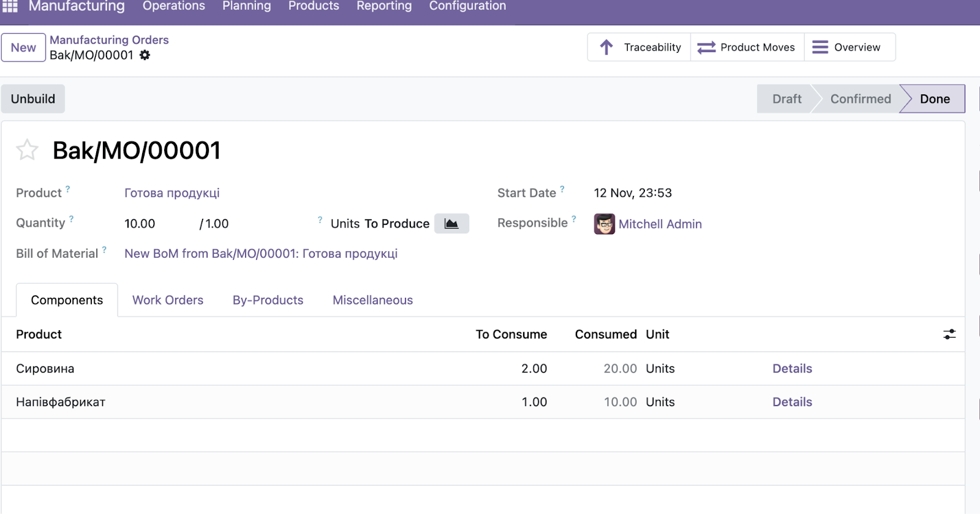The width and height of the screenshot is (980, 514).
Task: Open the column settings adjust icon
Action: click(x=949, y=334)
